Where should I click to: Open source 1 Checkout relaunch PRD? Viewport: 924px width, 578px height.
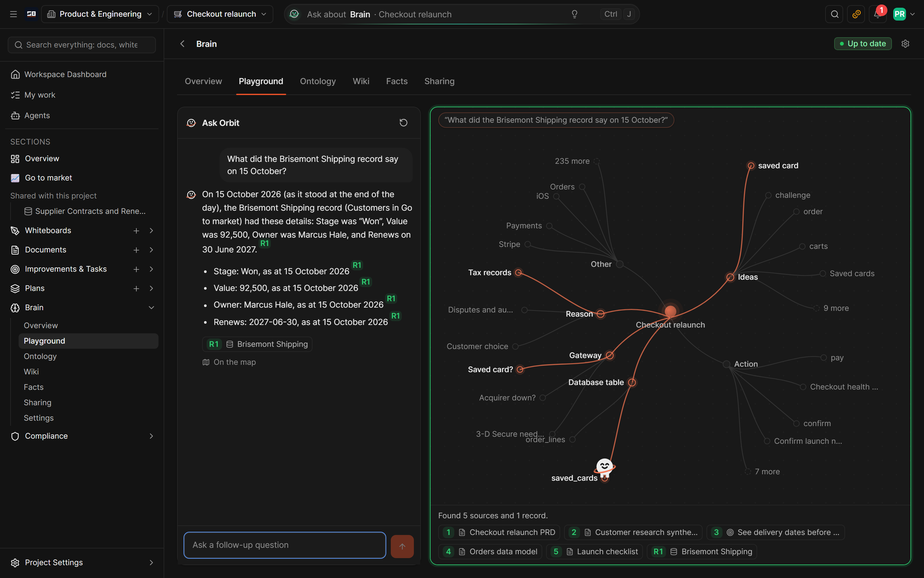(x=499, y=532)
